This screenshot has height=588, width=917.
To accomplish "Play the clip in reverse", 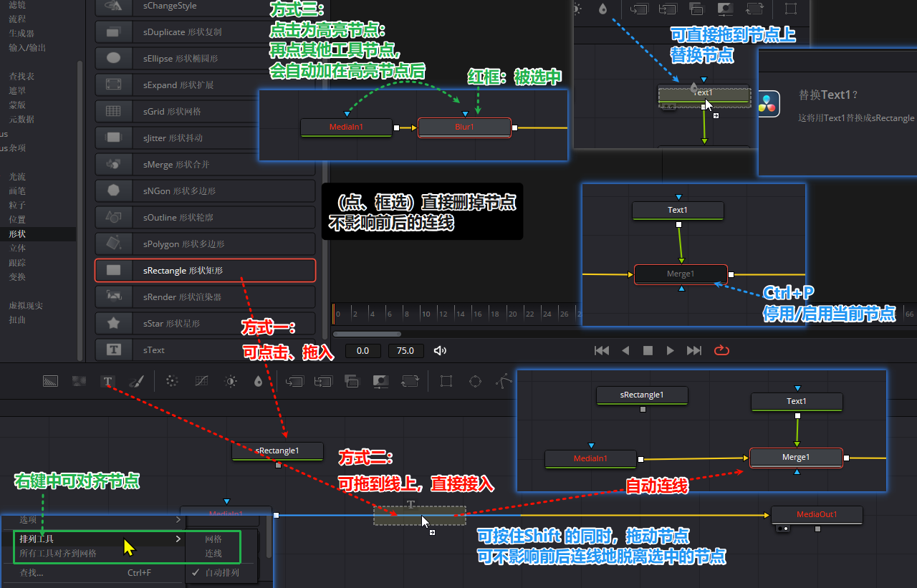I will (625, 350).
